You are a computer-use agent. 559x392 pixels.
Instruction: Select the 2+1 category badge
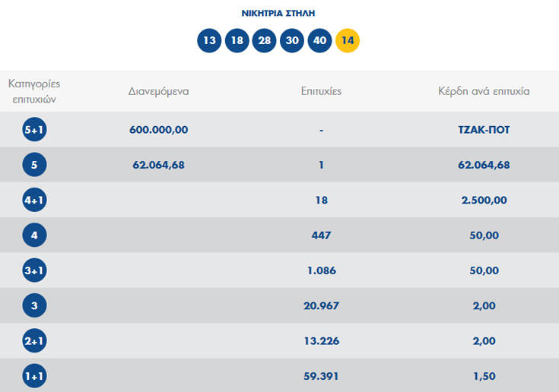pyautogui.click(x=35, y=341)
